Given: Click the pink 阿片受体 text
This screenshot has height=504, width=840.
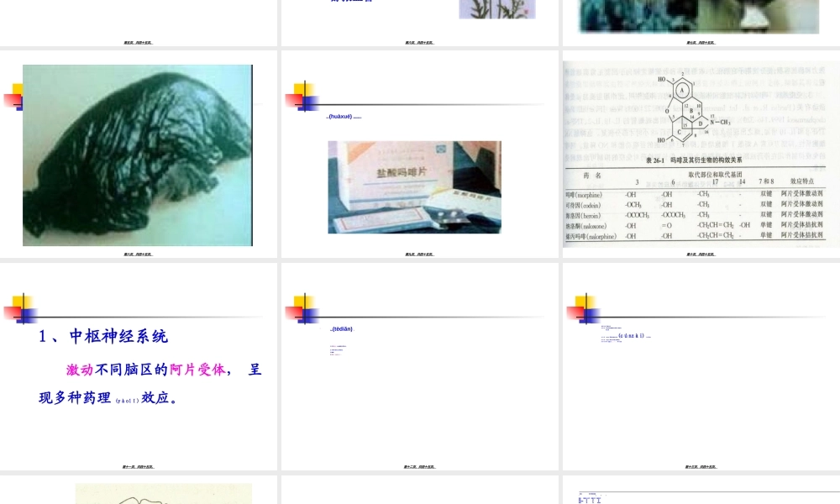Looking at the screenshot, I should tap(197, 369).
